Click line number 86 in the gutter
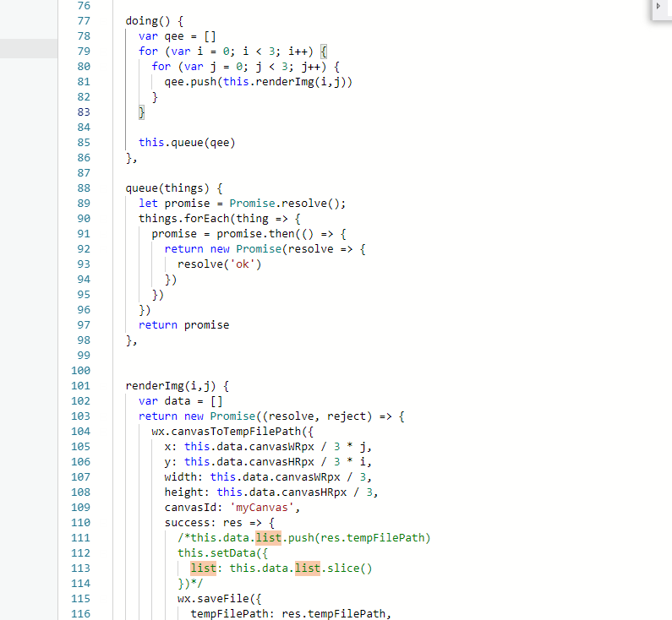This screenshot has height=620, width=672. pyautogui.click(x=84, y=158)
